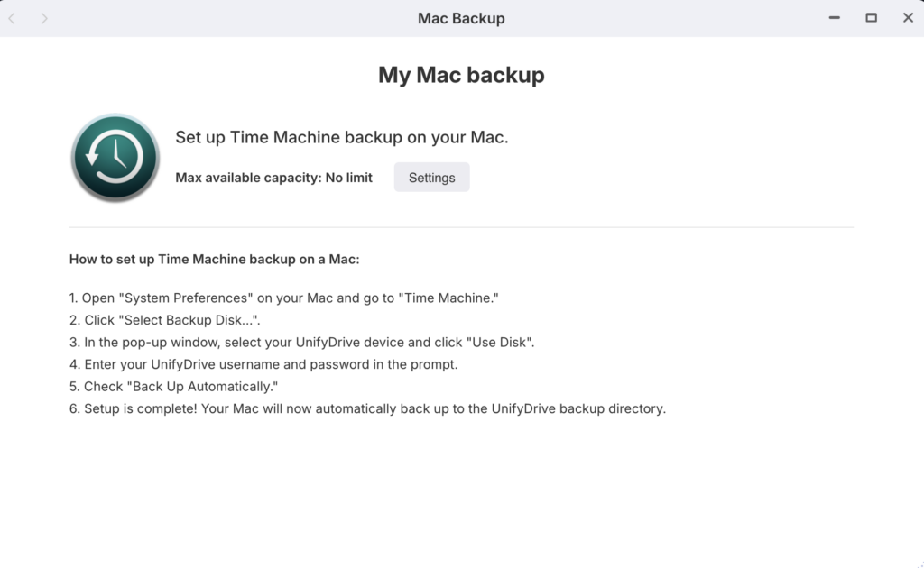The width and height of the screenshot is (924, 568).
Task: Click step 3 about choosing 'Use Disk'
Action: coord(301,343)
